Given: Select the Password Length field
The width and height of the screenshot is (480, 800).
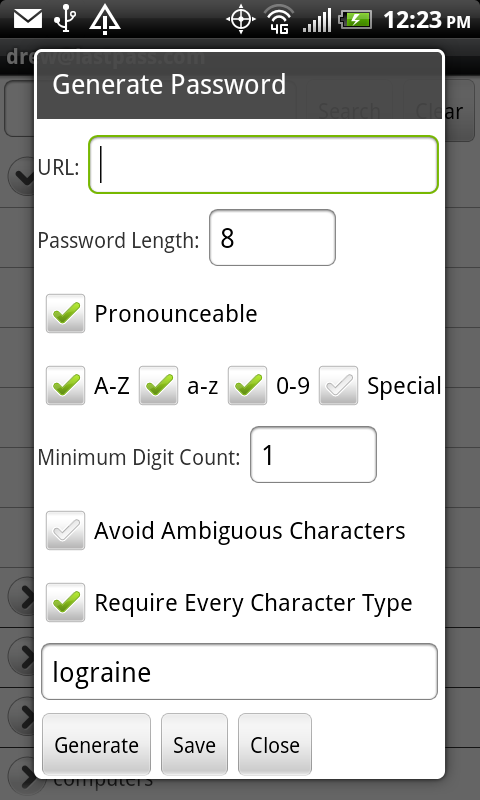Looking at the screenshot, I should tap(272, 238).
